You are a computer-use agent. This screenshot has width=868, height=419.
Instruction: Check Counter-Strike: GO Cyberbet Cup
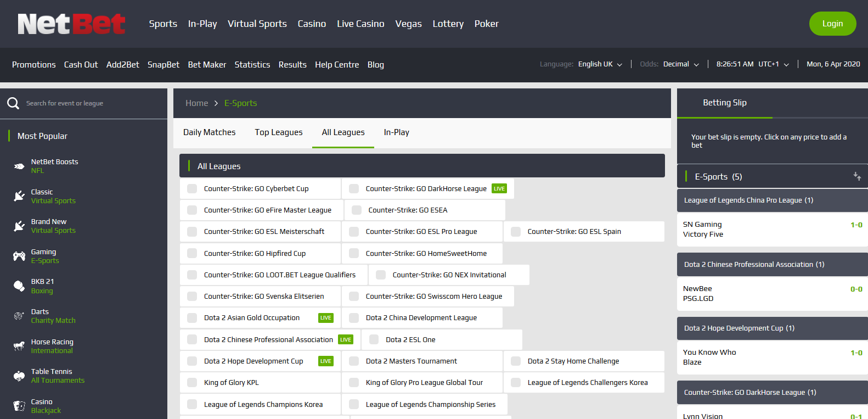pyautogui.click(x=192, y=188)
